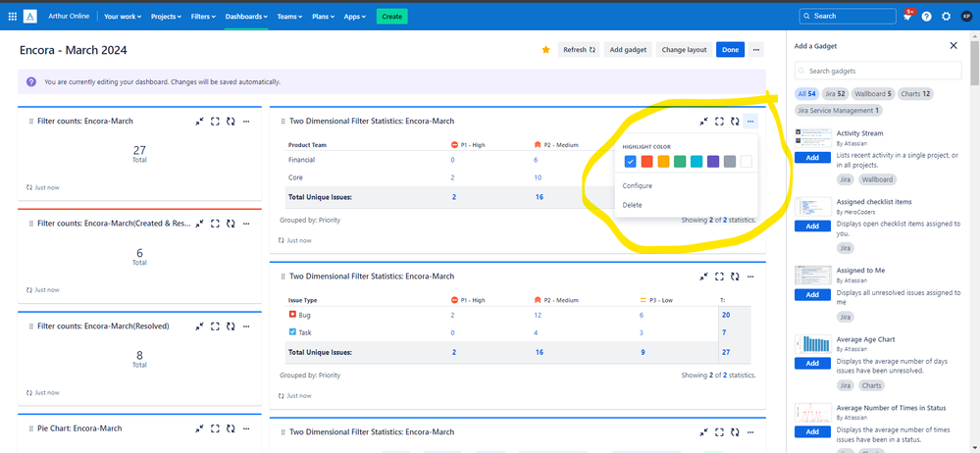Screen dimensions: 980x453
Task: Pick the purple highlight color swatch
Action: [x=713, y=162]
